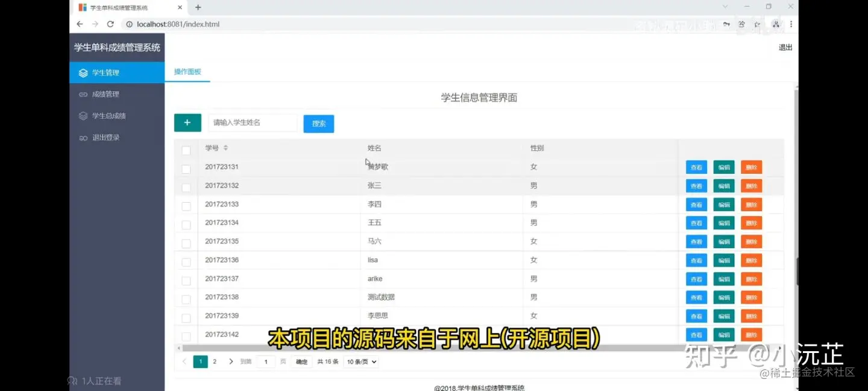
Task: Check the row for 201723131
Action: tap(186, 169)
